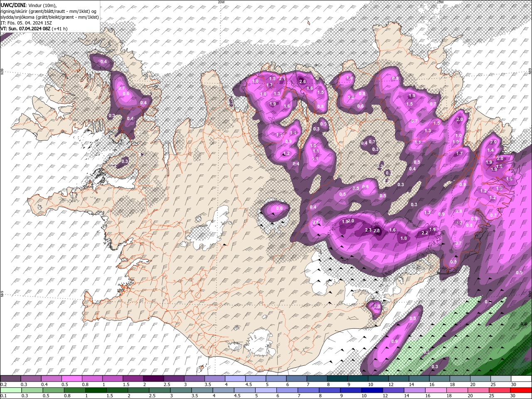The width and height of the screenshot is (532, 399).
Task: Click lower legend swatch between 4 and 4.5
Action: click(x=223, y=390)
